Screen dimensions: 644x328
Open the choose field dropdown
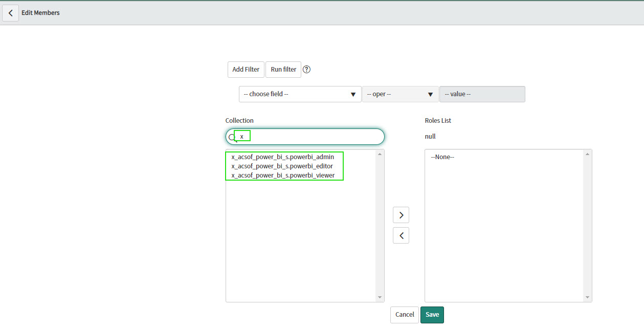300,94
